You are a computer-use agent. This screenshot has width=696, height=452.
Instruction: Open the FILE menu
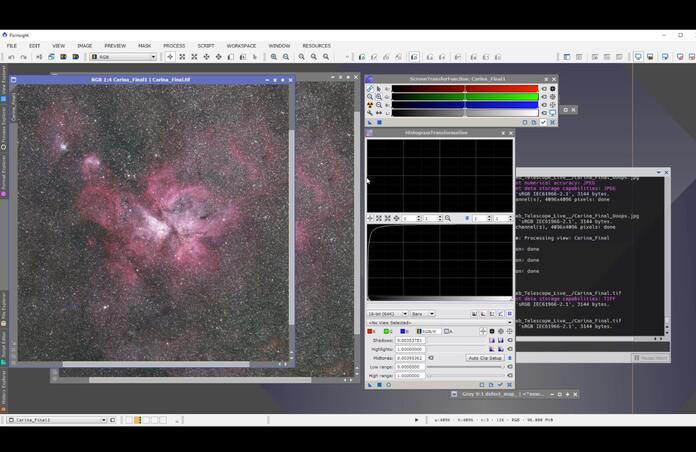(12, 46)
